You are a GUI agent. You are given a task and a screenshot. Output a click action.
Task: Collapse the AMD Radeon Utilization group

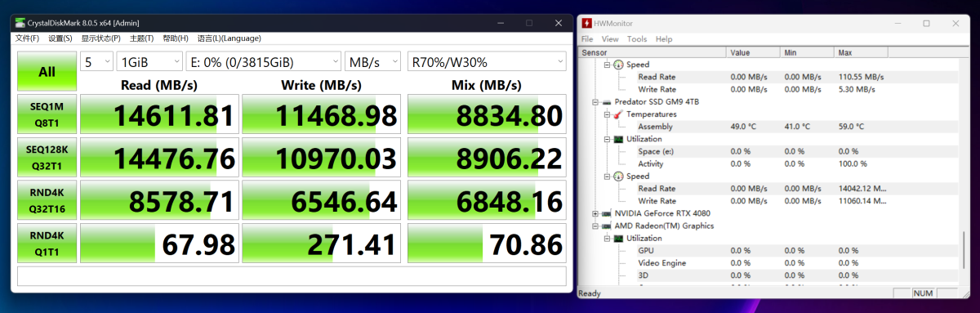pos(607,238)
